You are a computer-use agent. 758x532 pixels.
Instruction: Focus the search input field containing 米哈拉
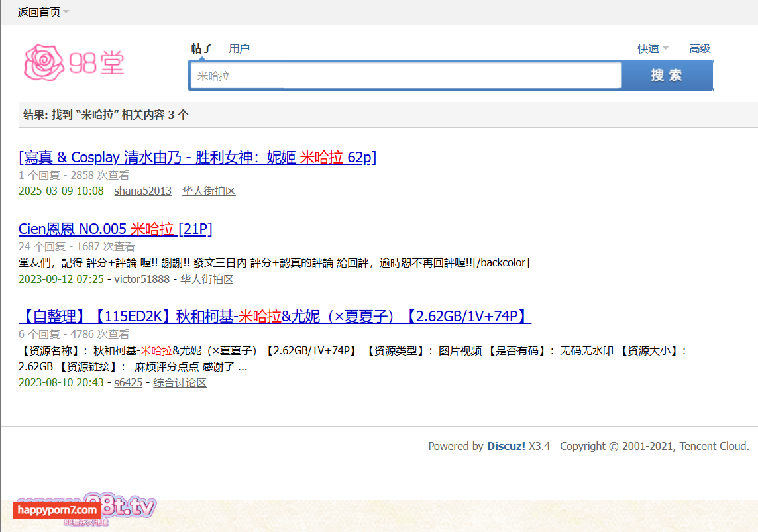pyautogui.click(x=404, y=76)
